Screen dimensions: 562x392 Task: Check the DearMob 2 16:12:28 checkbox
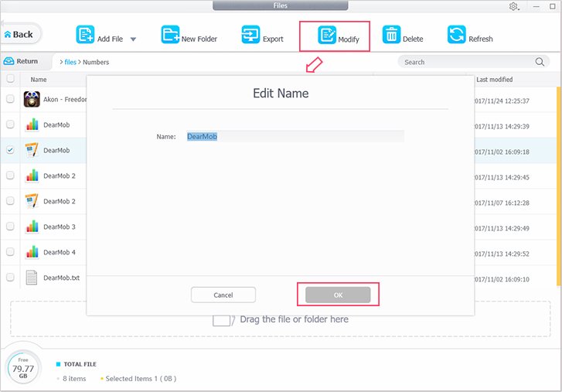tap(10, 201)
